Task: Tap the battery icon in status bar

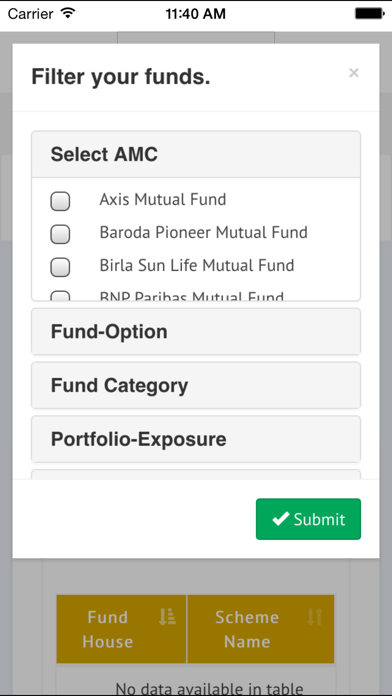Action: coord(369,14)
